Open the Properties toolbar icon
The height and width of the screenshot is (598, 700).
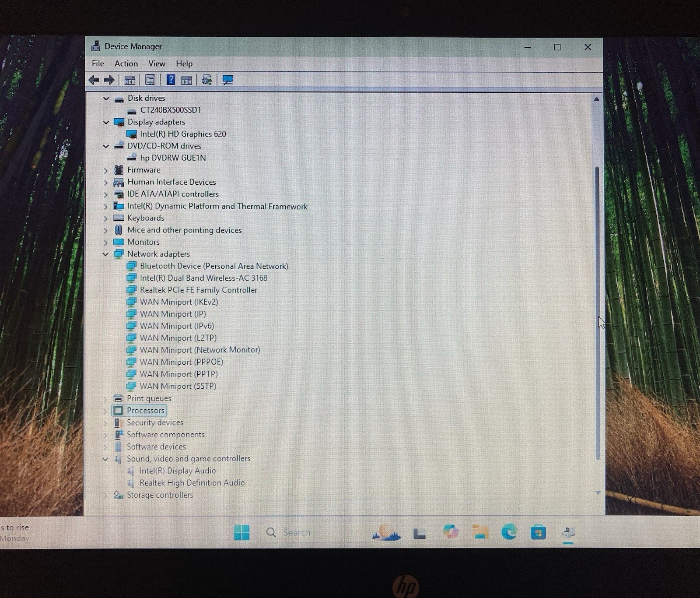point(150,80)
